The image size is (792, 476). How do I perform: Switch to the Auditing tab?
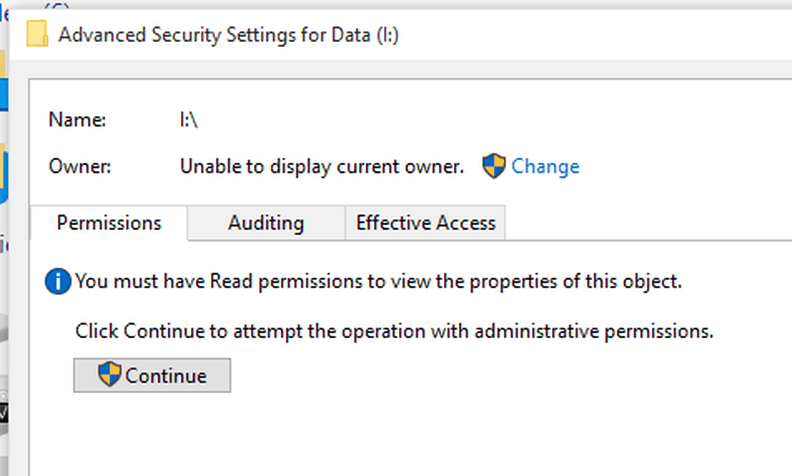point(266,223)
